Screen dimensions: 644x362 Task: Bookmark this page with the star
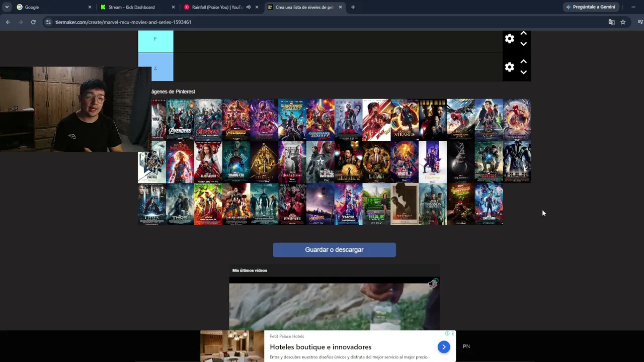[x=623, y=22]
